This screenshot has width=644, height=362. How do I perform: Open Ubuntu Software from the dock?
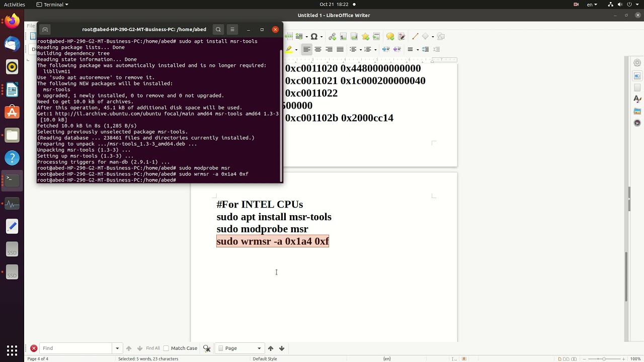coord(12,112)
